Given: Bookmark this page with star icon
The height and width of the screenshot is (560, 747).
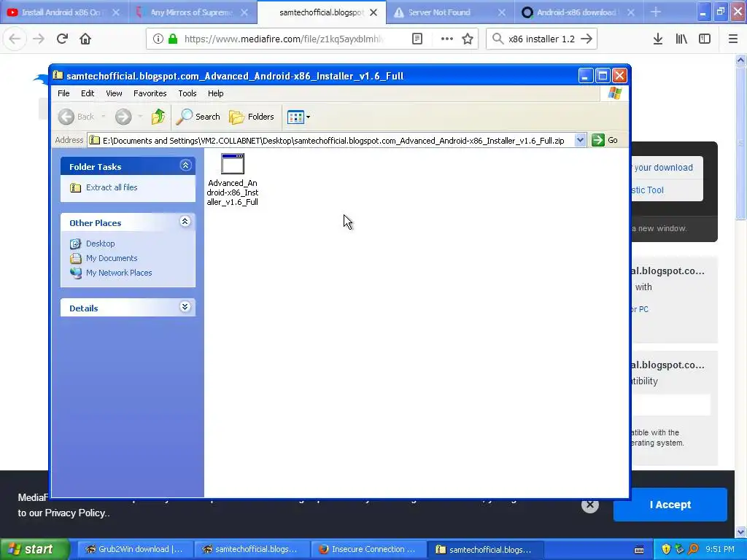Looking at the screenshot, I should (468, 39).
